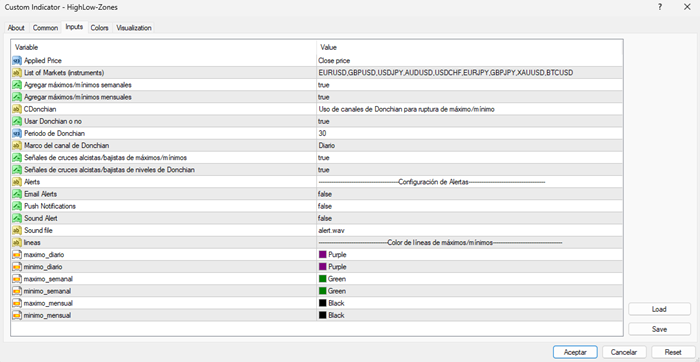Viewport: 700px width, 362px height.
Task: Click the color icon beside minimo_mensual
Action: pyautogui.click(x=17, y=315)
